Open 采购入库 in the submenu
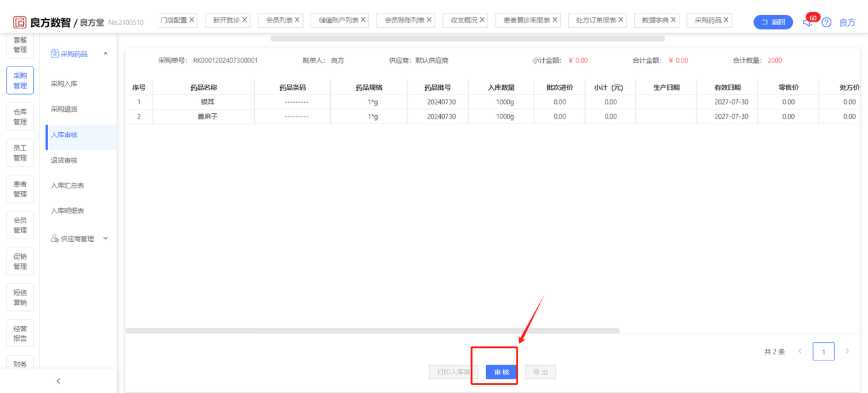Viewport: 868px width, 393px height. 64,84
